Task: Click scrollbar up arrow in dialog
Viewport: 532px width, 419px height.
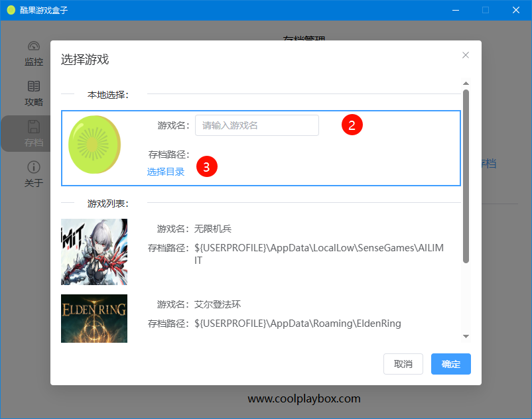Action: tap(466, 84)
